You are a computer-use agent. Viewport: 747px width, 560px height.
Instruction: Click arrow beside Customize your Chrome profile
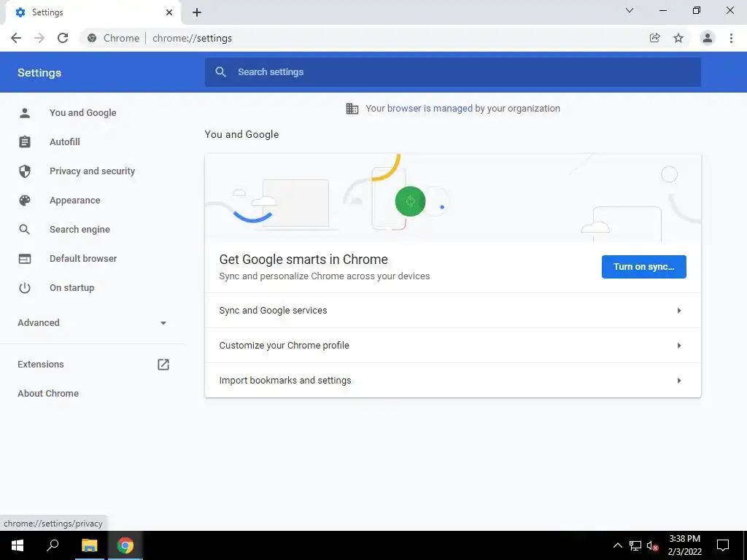[679, 345]
